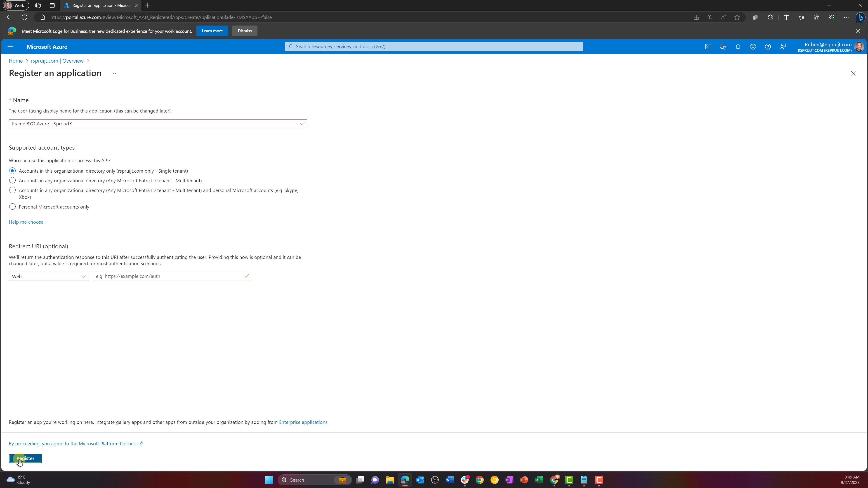Screen dimensions: 868x488
Task: Give feedback to Microsoft via feedback icon
Action: point(783,47)
